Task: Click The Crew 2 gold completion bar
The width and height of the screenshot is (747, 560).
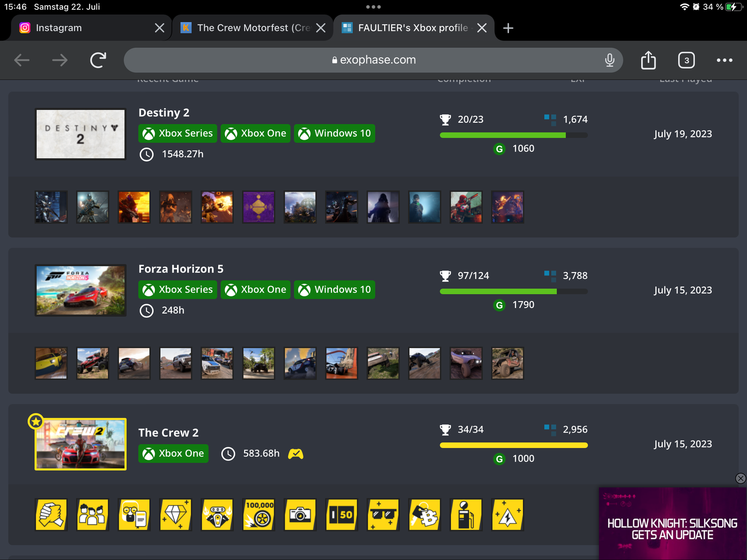Action: click(x=514, y=445)
